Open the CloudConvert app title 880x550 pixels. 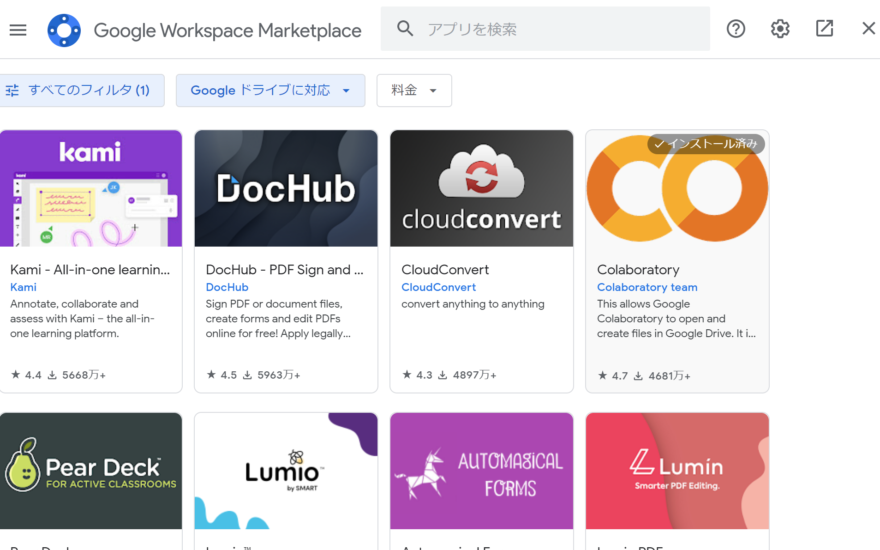coord(445,270)
